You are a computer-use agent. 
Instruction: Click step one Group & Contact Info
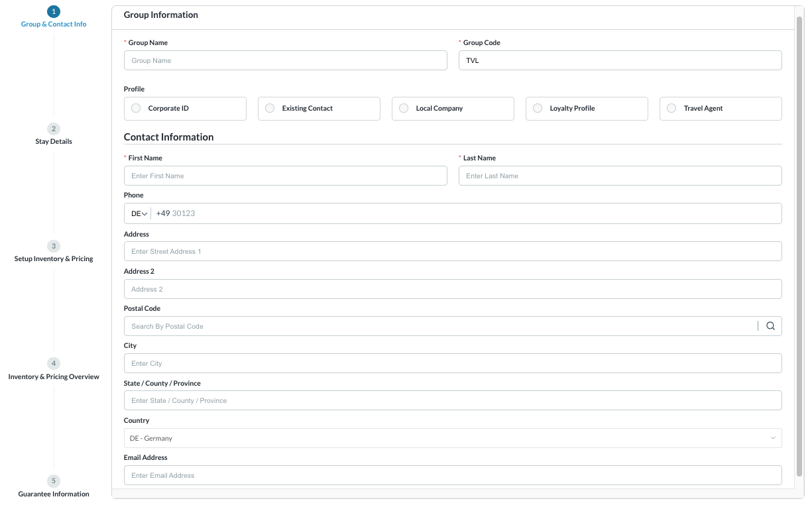(53, 24)
